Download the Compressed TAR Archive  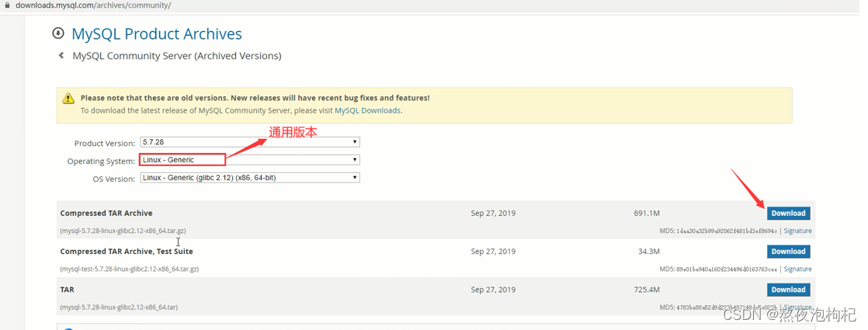788,214
